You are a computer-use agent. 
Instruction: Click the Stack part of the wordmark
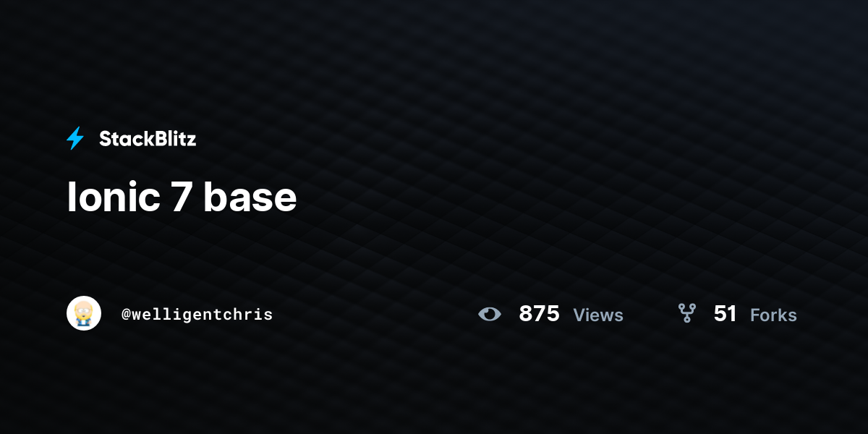click(122, 139)
